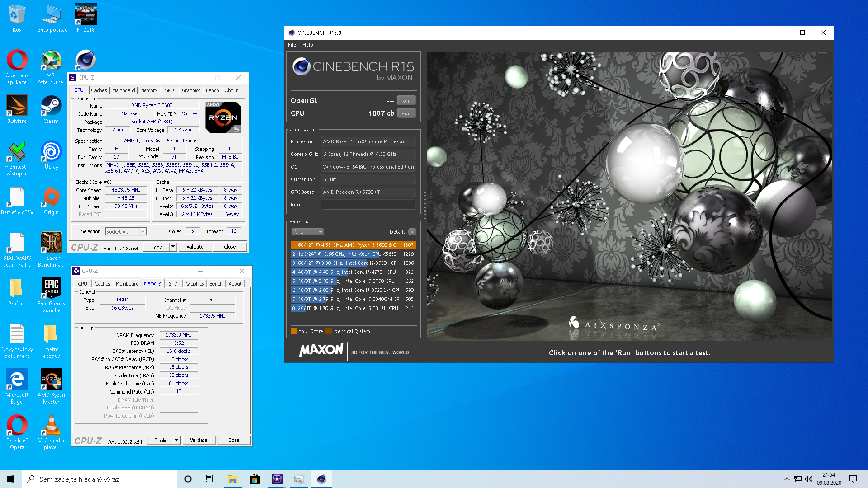The image size is (868, 488).
Task: Expand Tools dropdown arrow in lower CPU-Z
Action: point(176,440)
